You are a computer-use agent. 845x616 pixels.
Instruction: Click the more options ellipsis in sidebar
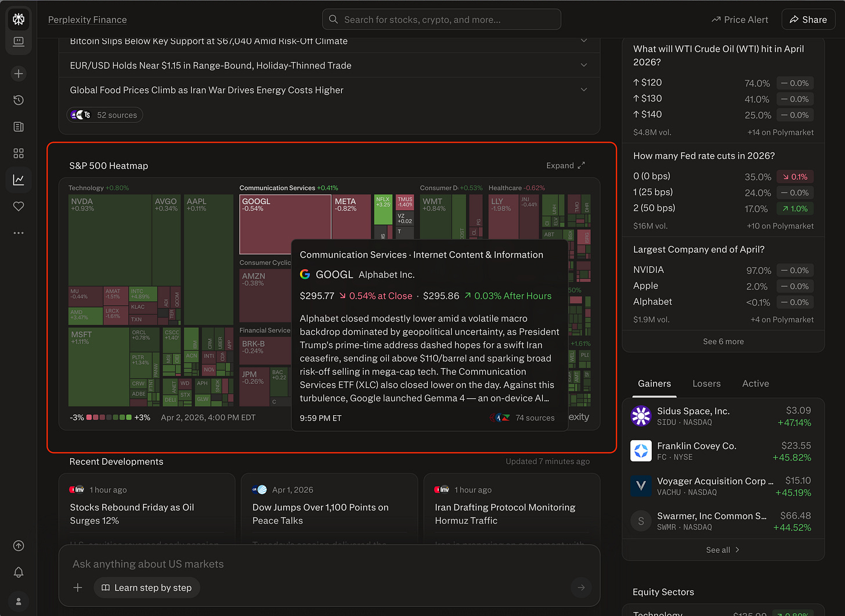(18, 233)
